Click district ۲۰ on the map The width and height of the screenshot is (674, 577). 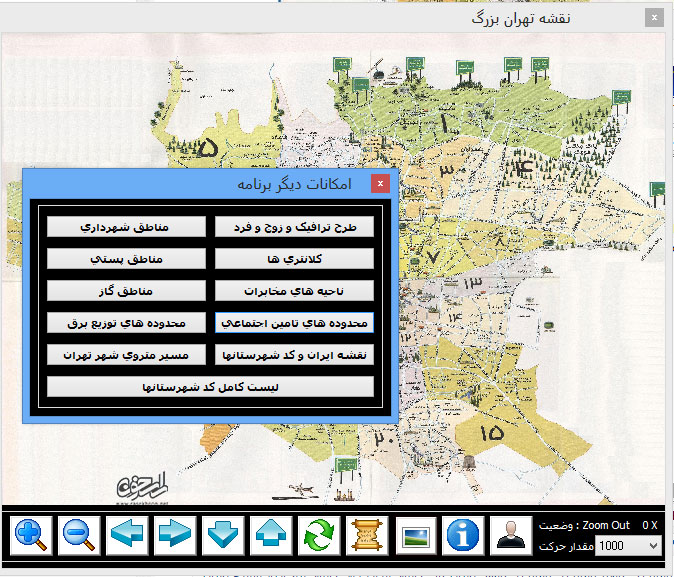[x=384, y=439]
